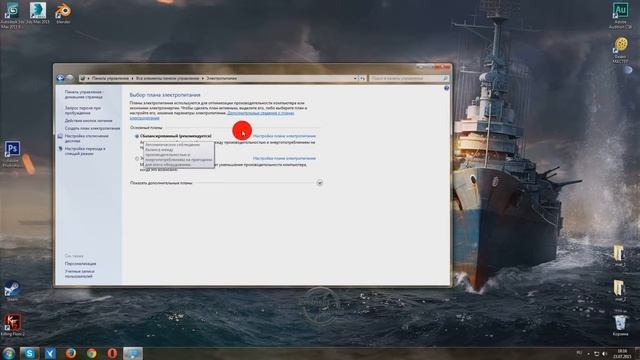Click Все элементы панели управления breadcrumb

[x=167, y=78]
